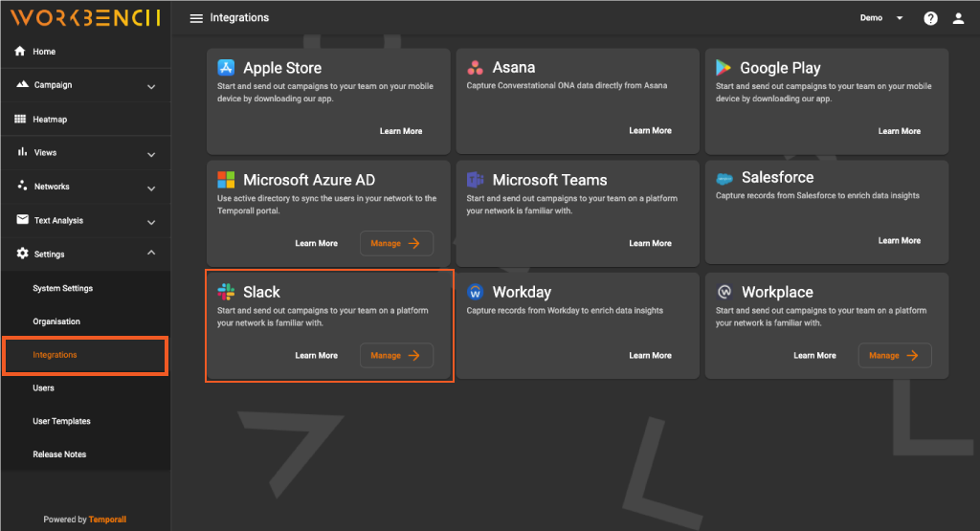Click the Asana logo icon
The width and height of the screenshot is (980, 531).
(x=475, y=68)
